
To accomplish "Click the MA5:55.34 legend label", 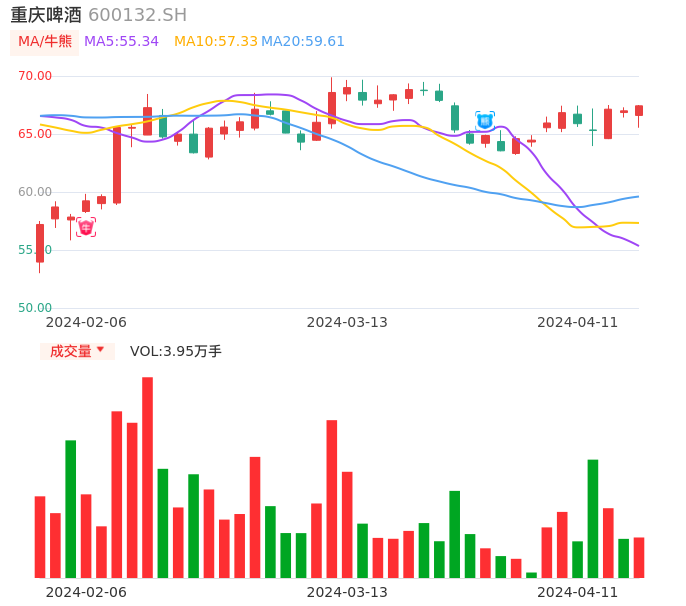I will [121, 42].
